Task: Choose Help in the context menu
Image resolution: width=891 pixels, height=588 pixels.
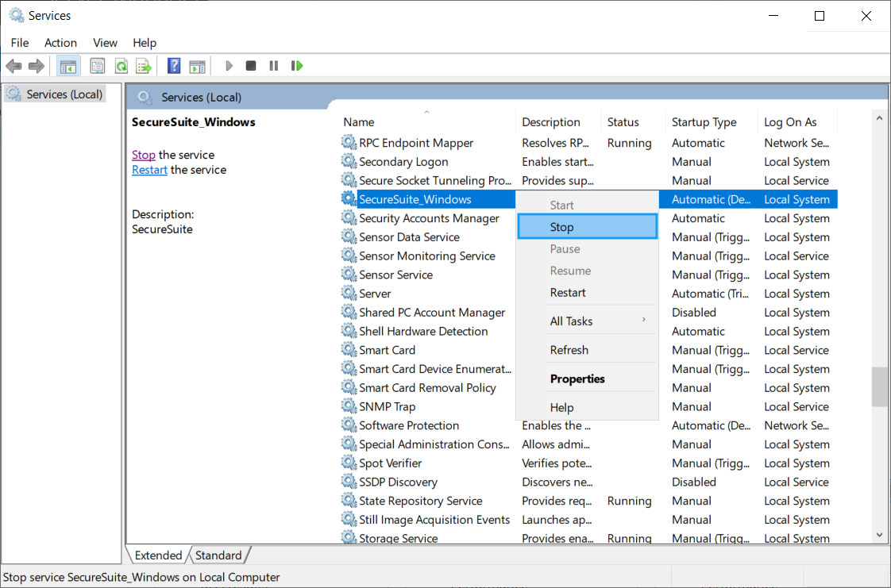Action: (588, 408)
